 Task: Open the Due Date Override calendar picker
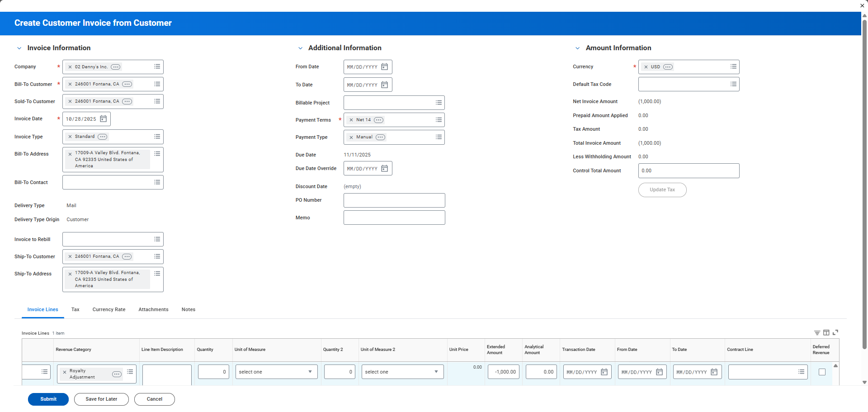(x=384, y=169)
